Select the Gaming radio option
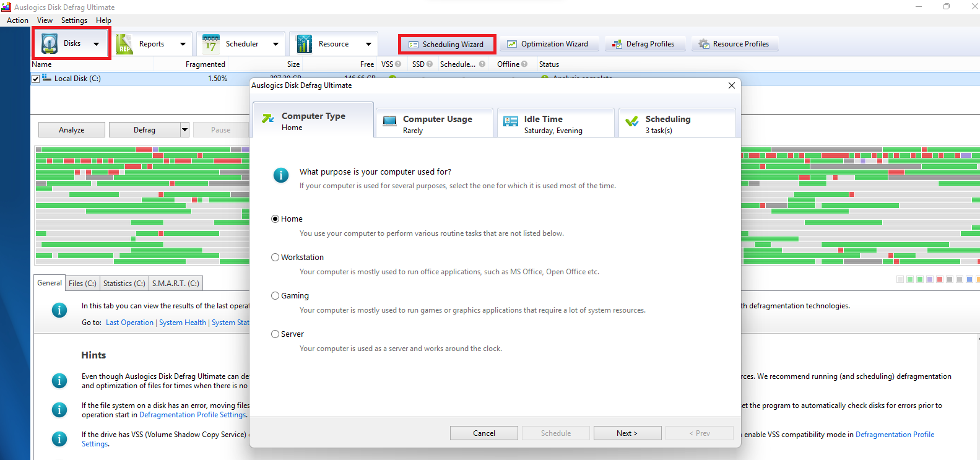The image size is (980, 460). click(x=275, y=296)
